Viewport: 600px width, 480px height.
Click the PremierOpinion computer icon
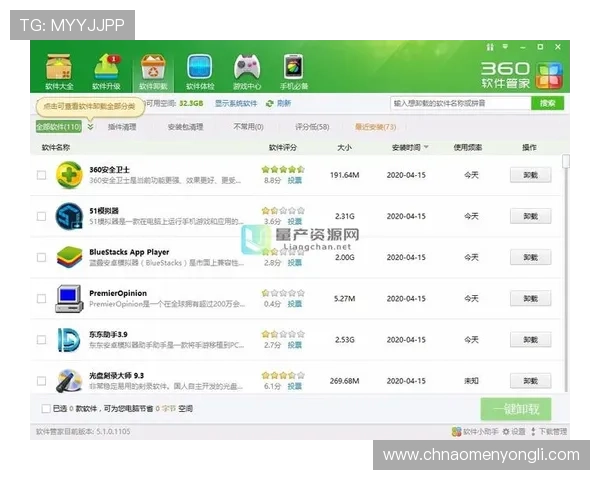coord(69,299)
